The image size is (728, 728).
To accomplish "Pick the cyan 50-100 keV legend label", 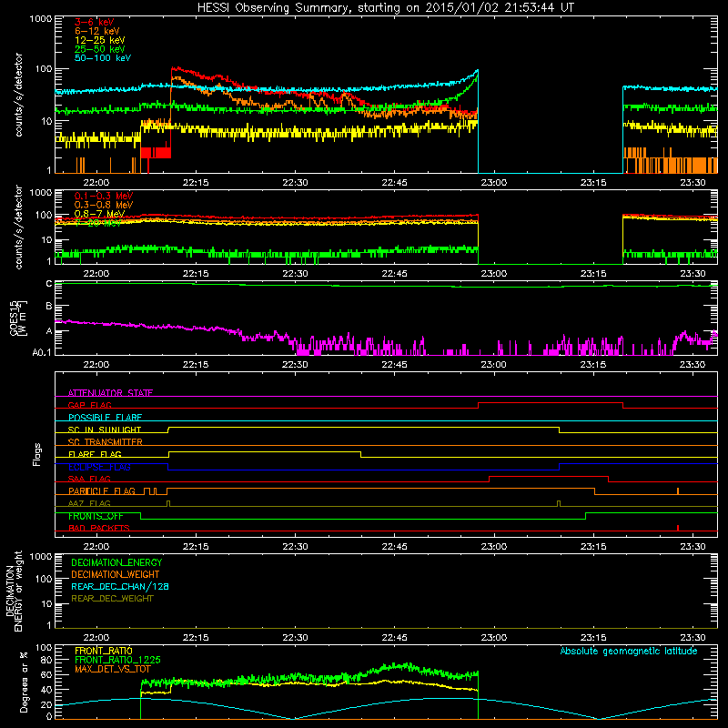I will click(103, 57).
